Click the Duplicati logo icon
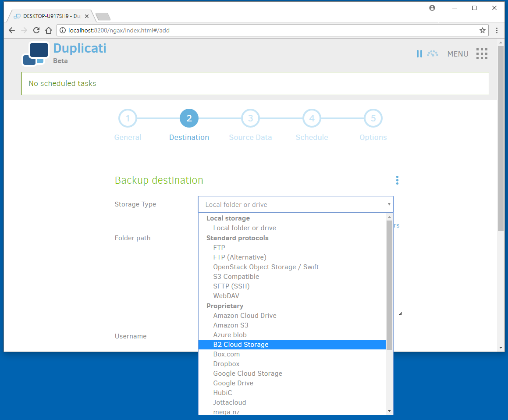The width and height of the screenshot is (508, 420). [36, 53]
